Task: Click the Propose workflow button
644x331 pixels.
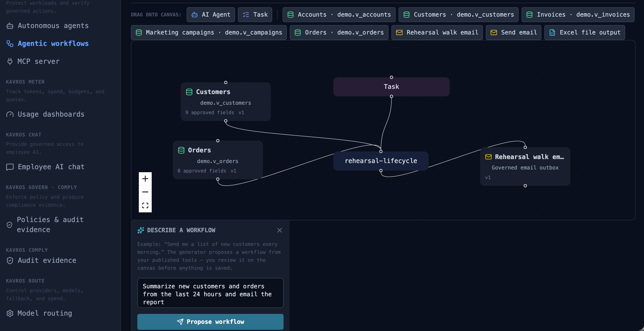Action: 210,322
